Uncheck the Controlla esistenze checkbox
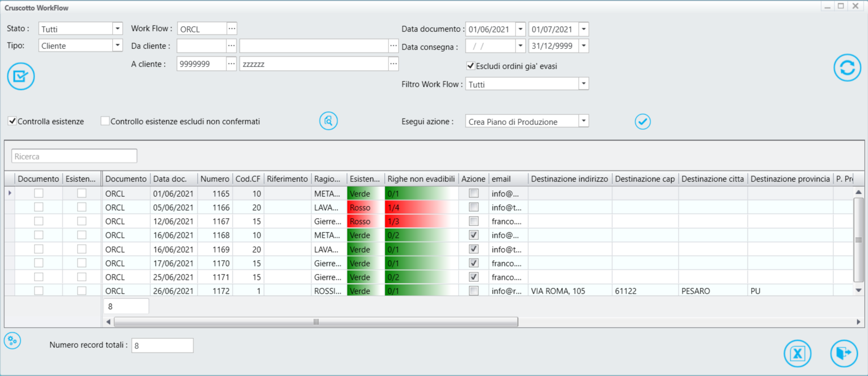The height and width of the screenshot is (376, 868). tap(12, 121)
